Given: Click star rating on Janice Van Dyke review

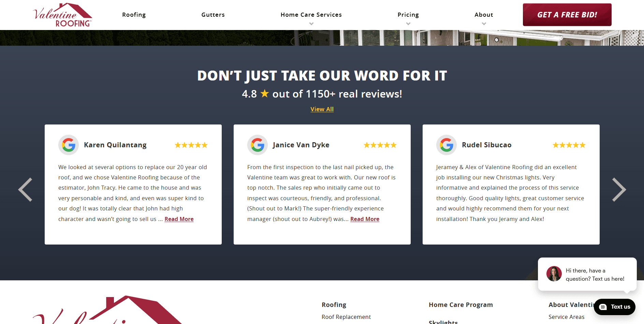Looking at the screenshot, I should point(380,145).
